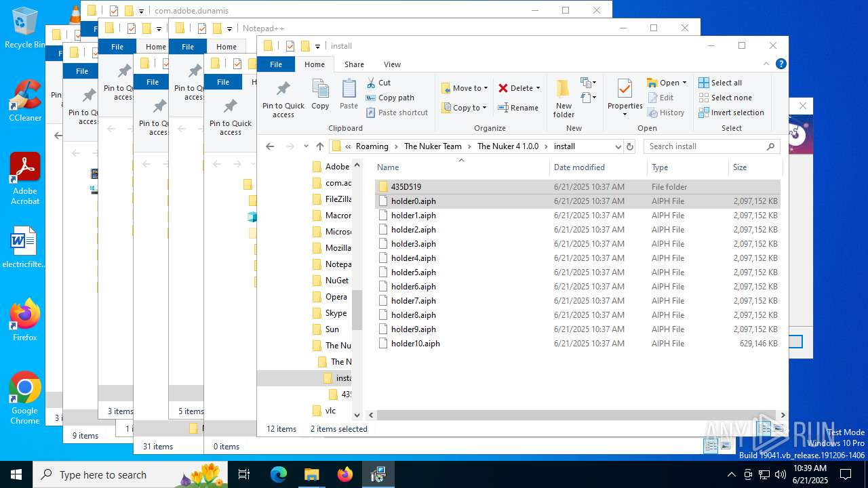Select Mozilla folder in navigation tree
The image size is (868, 488).
332,248
